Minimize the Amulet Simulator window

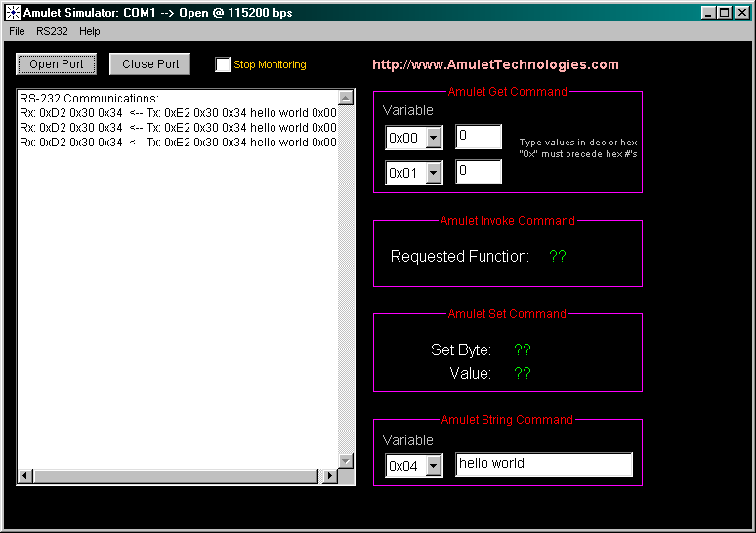click(x=708, y=13)
